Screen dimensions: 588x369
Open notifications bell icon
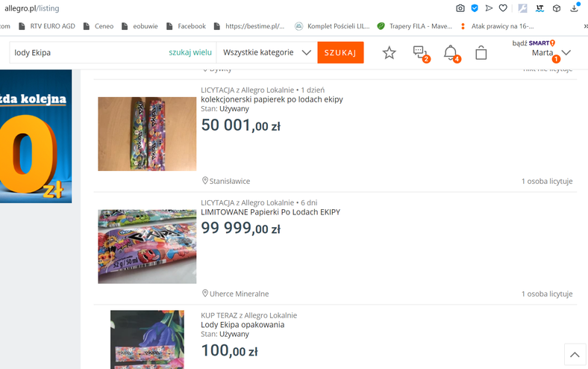[x=451, y=53]
